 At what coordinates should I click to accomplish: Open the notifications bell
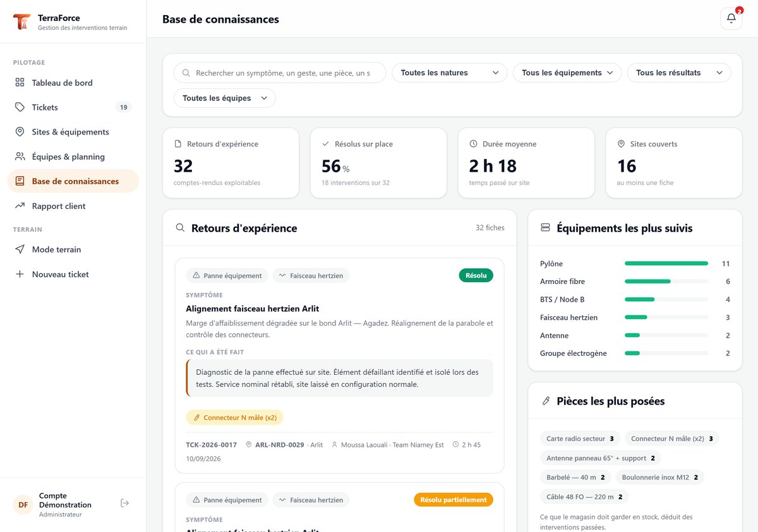[x=731, y=18]
